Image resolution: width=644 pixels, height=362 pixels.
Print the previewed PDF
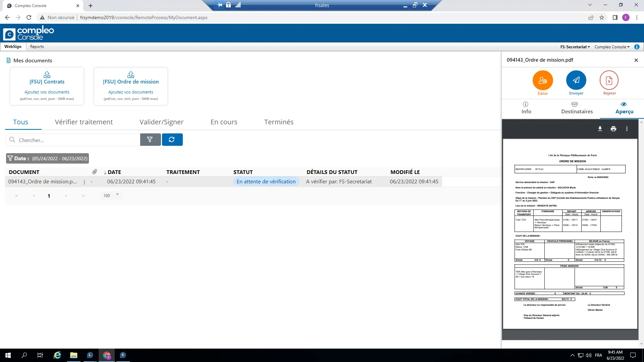pyautogui.click(x=613, y=129)
